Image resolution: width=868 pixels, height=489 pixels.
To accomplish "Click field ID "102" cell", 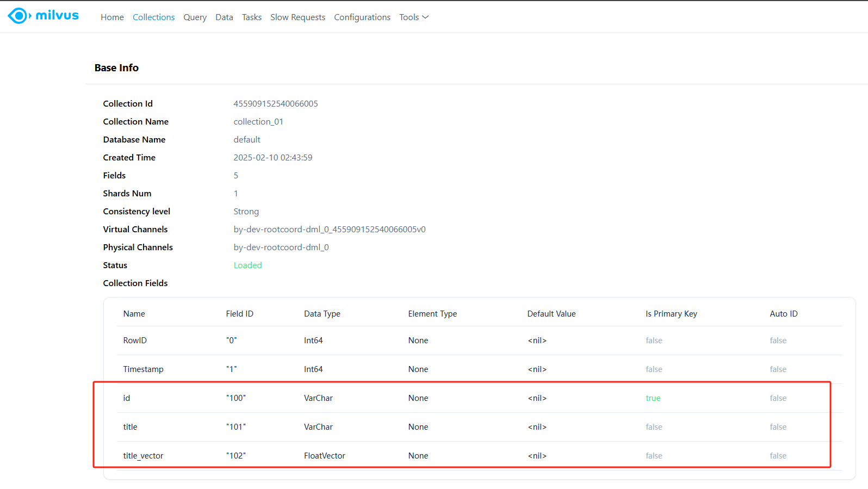I will 236,456.
